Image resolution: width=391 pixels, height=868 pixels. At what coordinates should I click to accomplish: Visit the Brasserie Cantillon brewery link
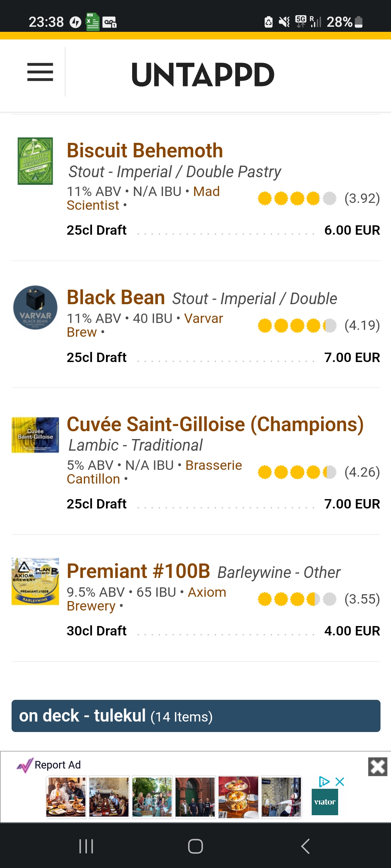(x=214, y=465)
